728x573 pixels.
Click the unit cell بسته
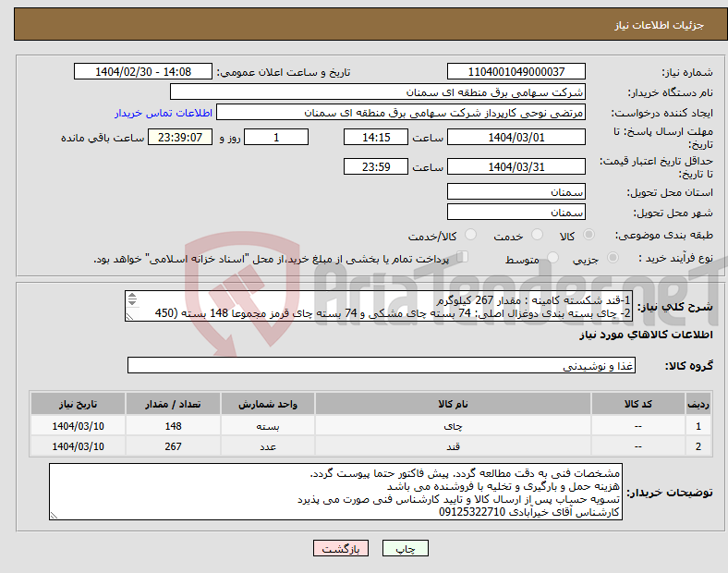268,426
